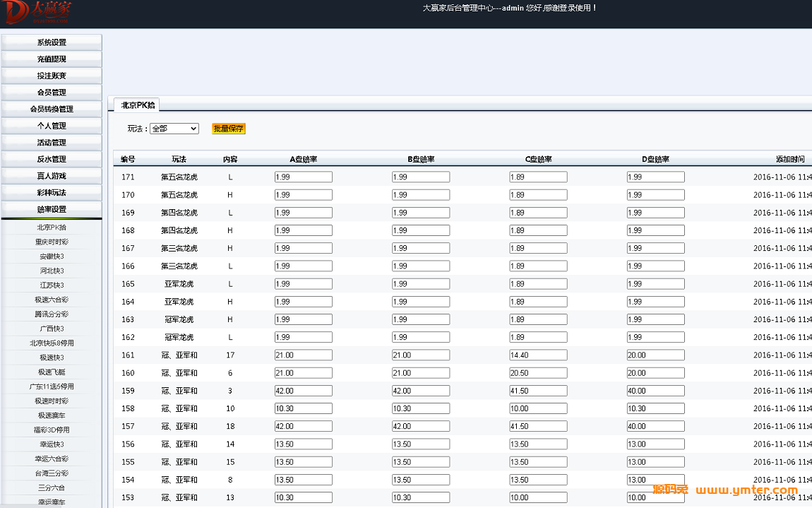This screenshot has width=812, height=508.
Task: Collapse the 赔率设置 menu
Action: point(52,209)
